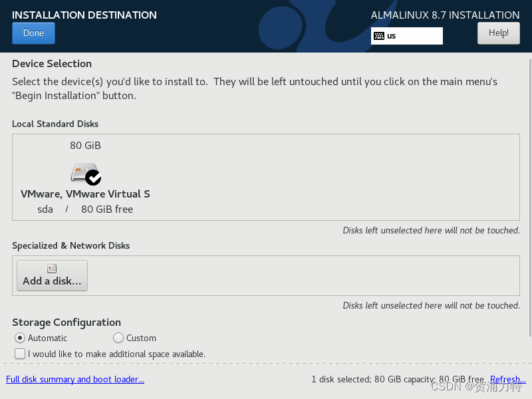Click the INSTALLATION DESTINATION header area
This screenshot has width=532, height=399.
(x=84, y=15)
